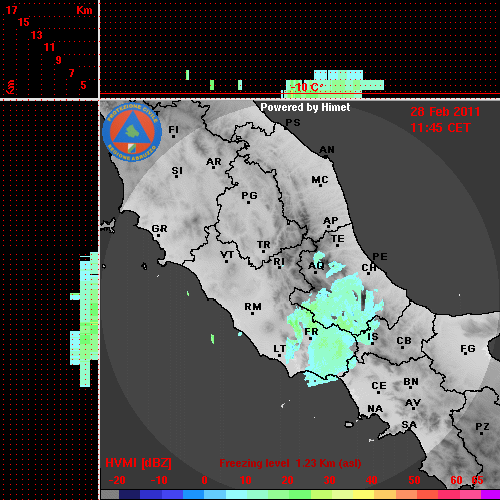Click the GR city marker
The height and width of the screenshot is (500, 500).
pyautogui.click(x=158, y=236)
